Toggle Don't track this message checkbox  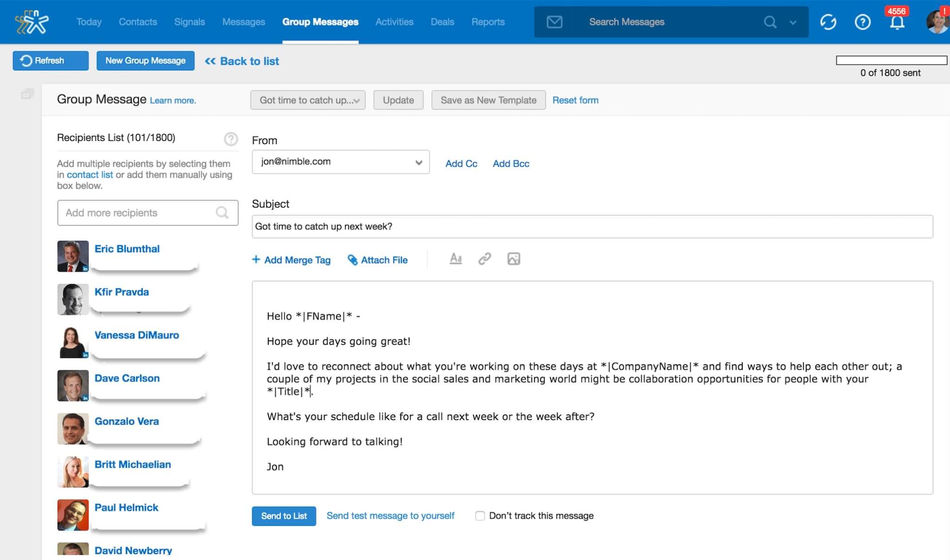480,515
